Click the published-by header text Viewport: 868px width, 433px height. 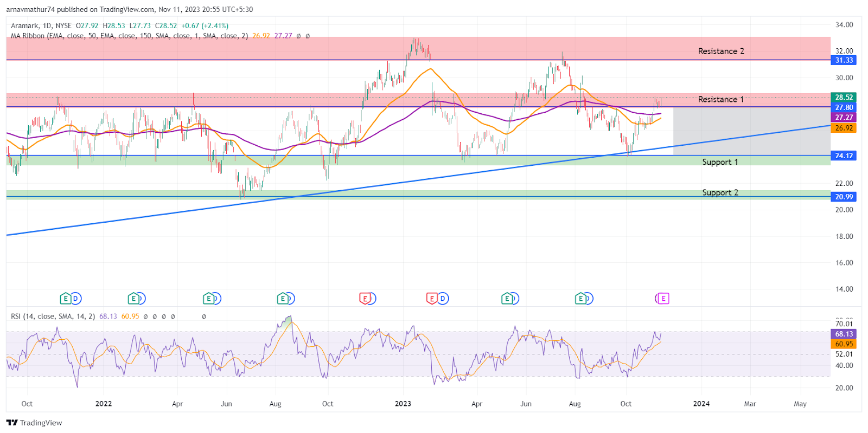point(130,9)
